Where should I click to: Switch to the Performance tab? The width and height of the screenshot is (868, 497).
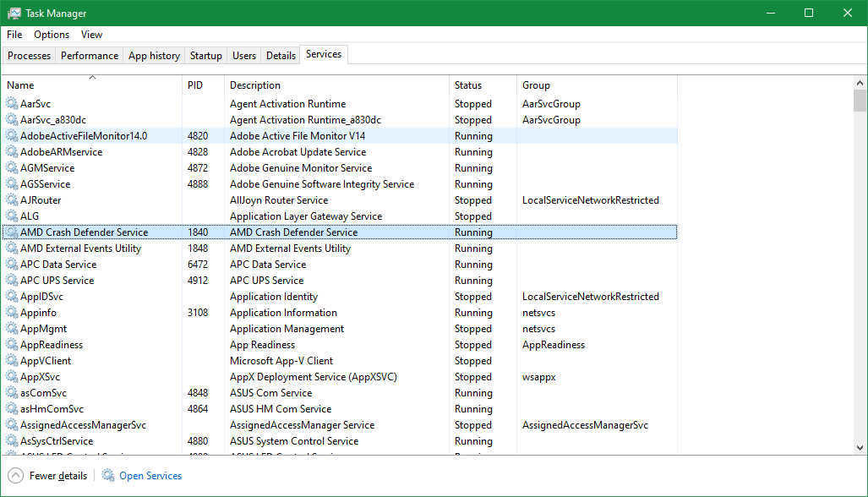click(x=89, y=54)
